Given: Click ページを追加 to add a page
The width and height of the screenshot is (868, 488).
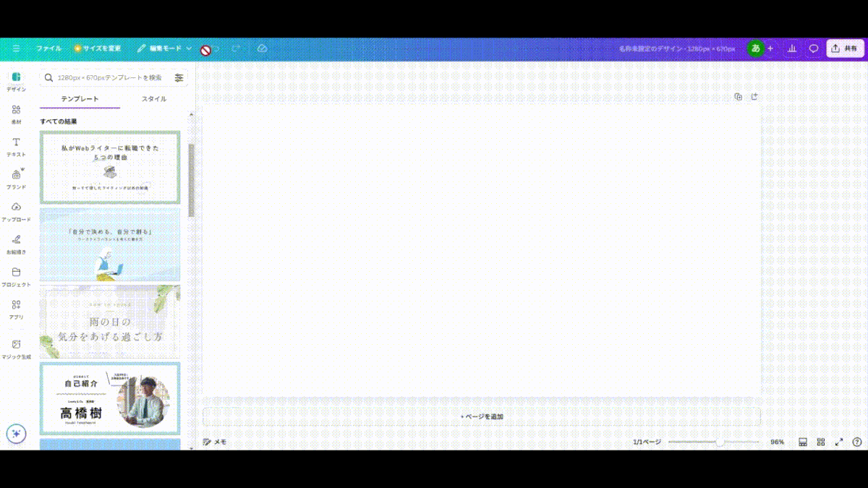Looking at the screenshot, I should coord(482,416).
